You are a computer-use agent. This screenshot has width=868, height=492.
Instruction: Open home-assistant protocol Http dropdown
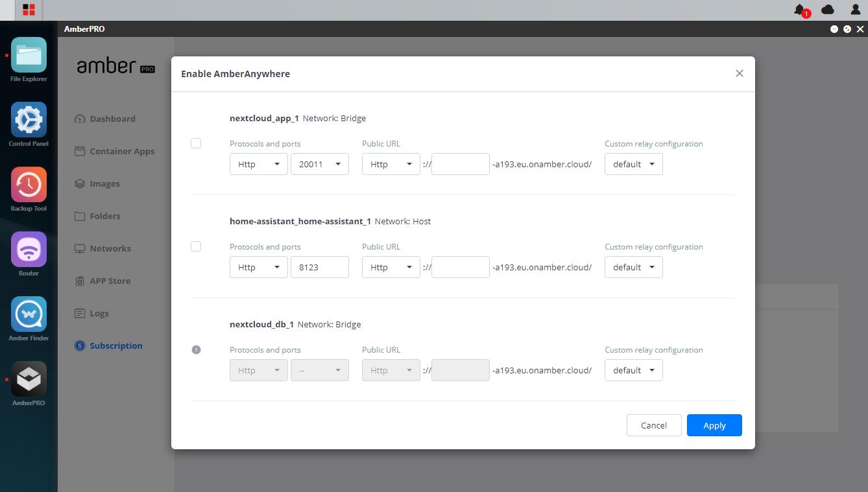click(258, 267)
